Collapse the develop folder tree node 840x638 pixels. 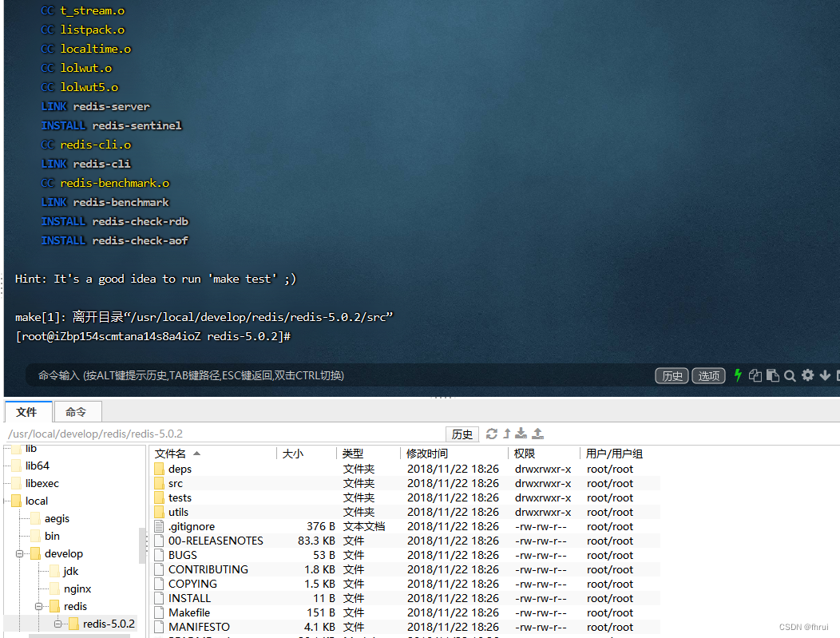tap(18, 553)
